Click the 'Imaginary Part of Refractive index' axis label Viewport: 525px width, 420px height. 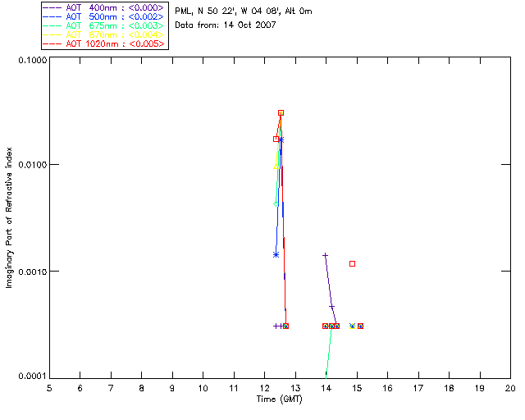[9, 217]
